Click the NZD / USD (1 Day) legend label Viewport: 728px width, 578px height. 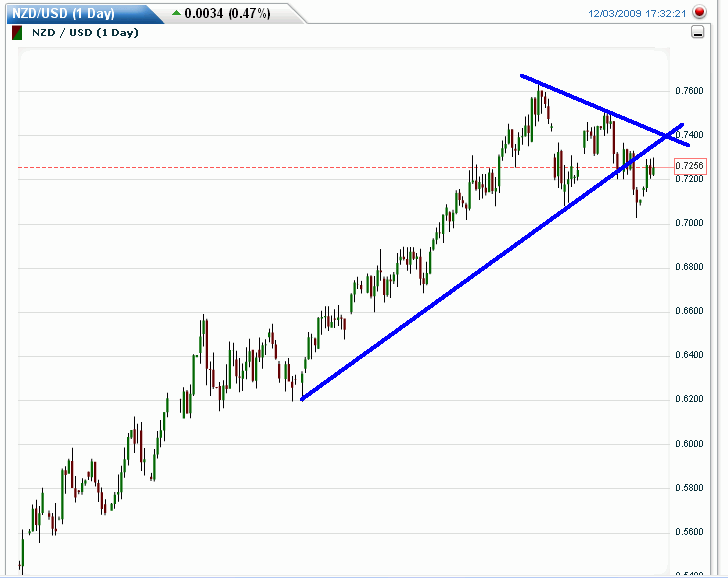tap(85, 32)
